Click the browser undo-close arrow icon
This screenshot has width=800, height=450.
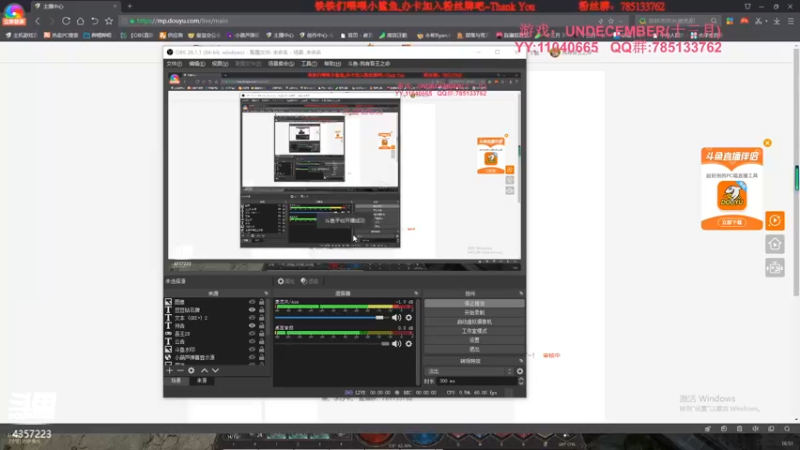click(x=94, y=21)
